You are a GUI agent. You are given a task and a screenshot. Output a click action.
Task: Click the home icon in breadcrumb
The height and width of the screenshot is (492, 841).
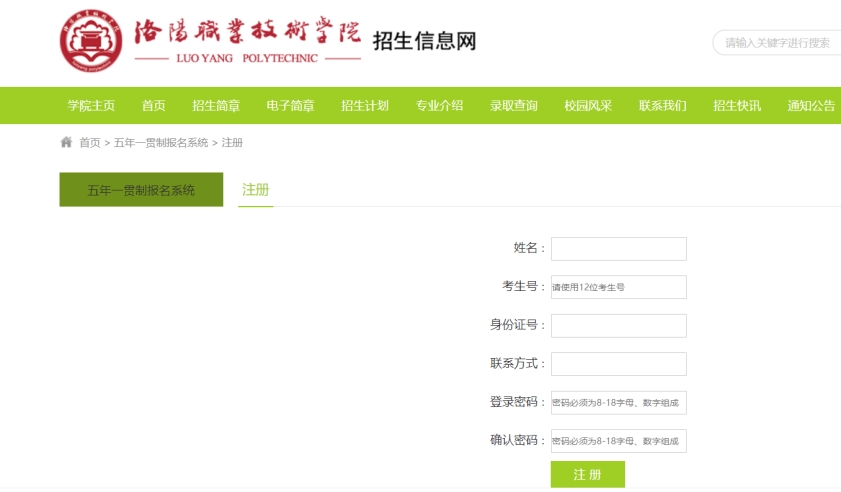point(66,142)
